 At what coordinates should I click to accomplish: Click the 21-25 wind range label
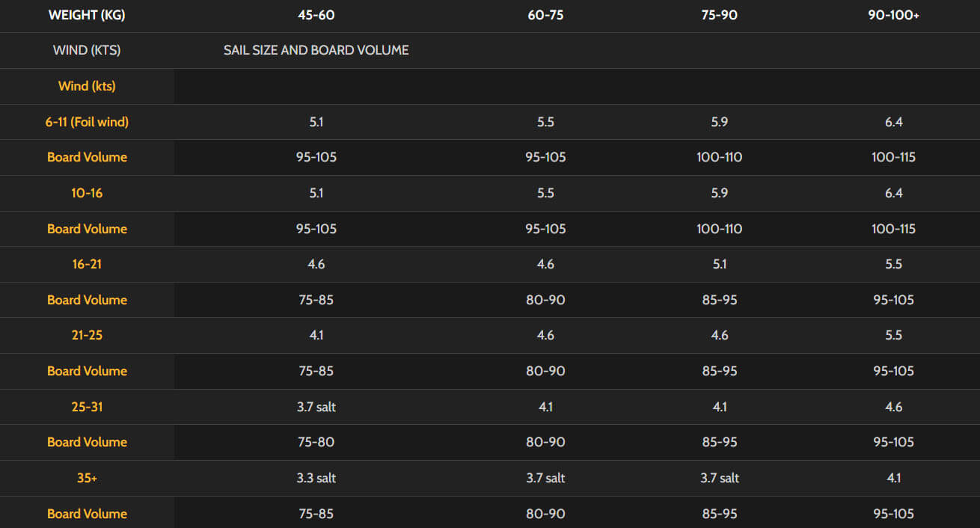87,335
